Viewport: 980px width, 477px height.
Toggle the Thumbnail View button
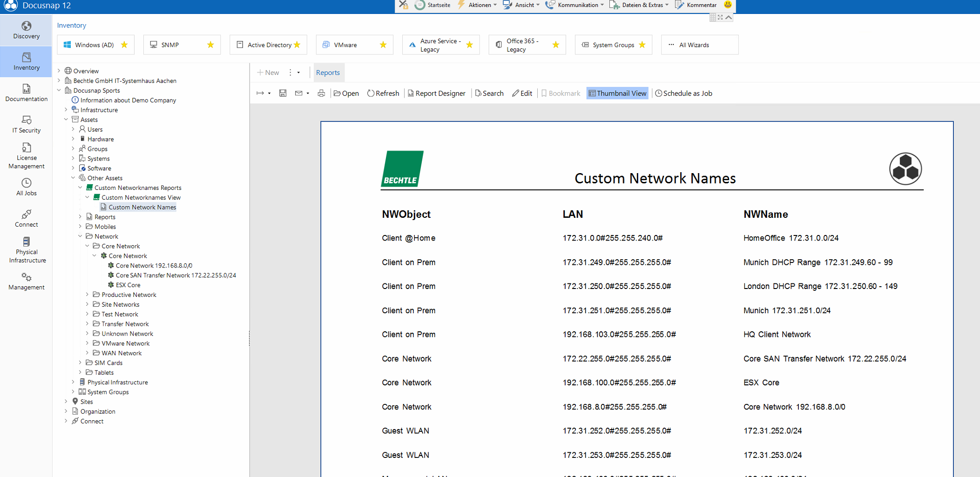click(x=617, y=93)
